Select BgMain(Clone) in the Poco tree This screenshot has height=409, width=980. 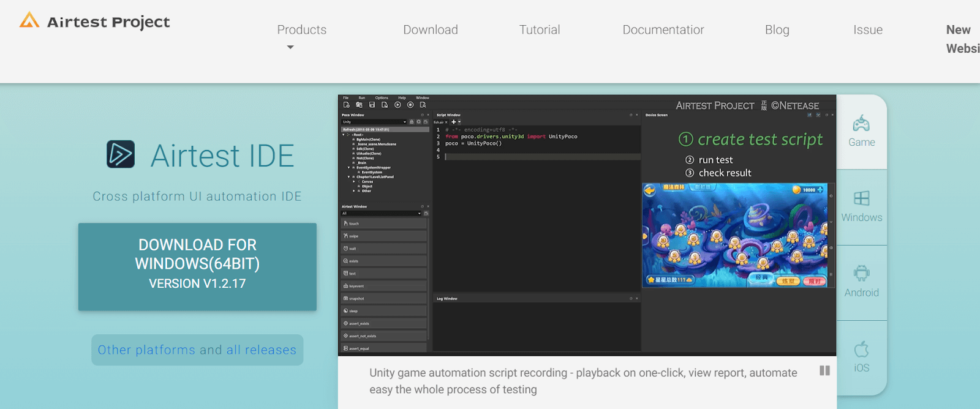coord(367,140)
